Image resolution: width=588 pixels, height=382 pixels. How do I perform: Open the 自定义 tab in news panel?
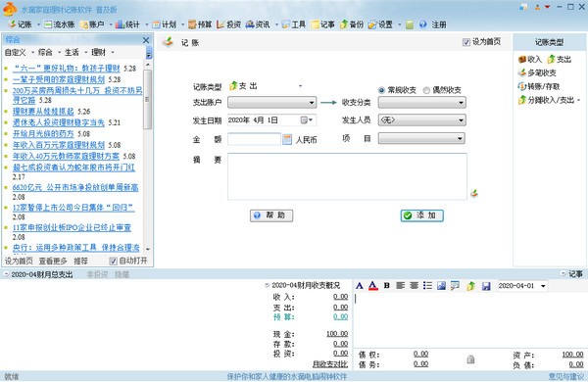click(x=15, y=53)
